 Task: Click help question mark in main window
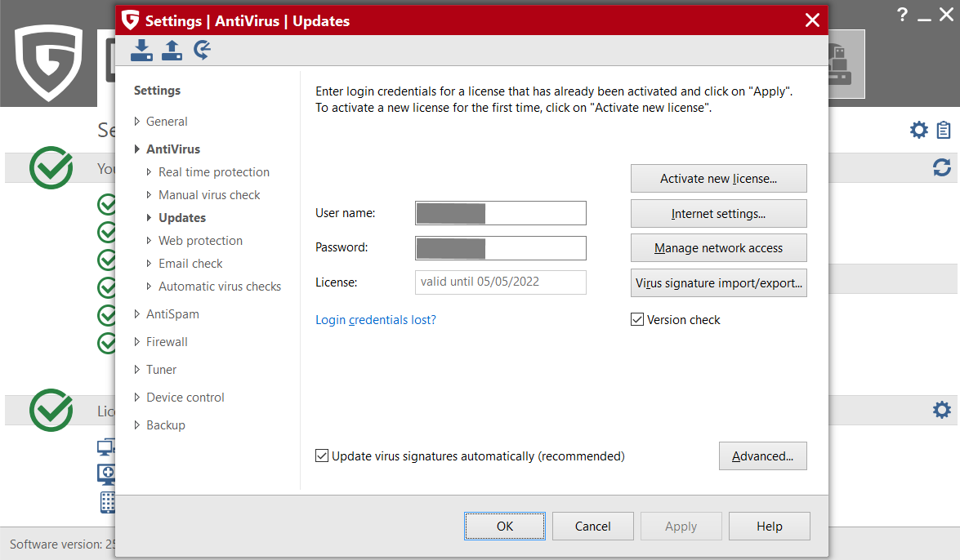click(902, 15)
